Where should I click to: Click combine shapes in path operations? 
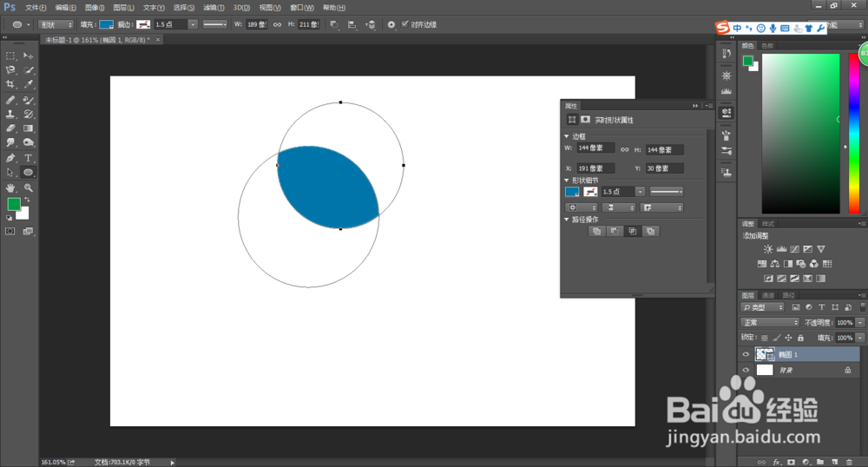point(597,231)
